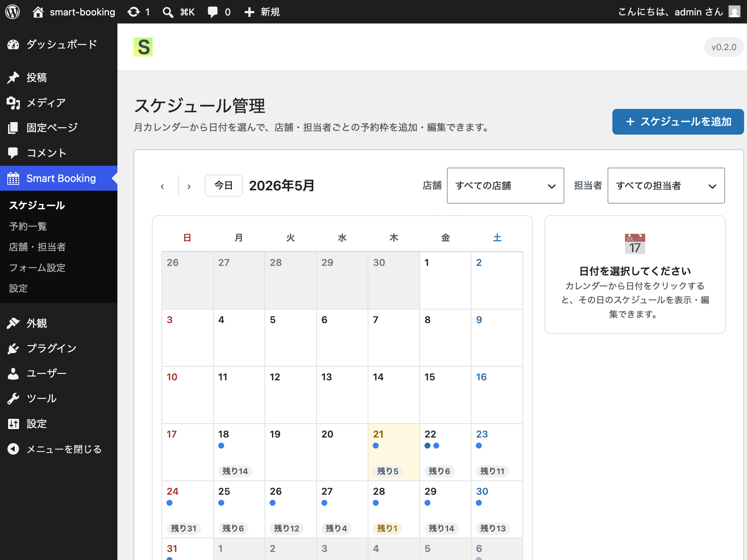
Task: Open ツール menu
Action: [x=59, y=398]
